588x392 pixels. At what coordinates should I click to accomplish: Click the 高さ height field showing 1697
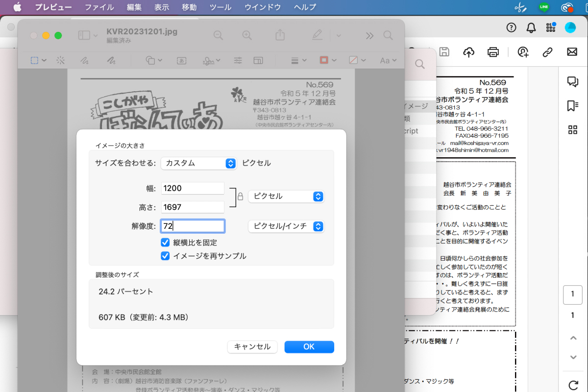click(x=193, y=207)
